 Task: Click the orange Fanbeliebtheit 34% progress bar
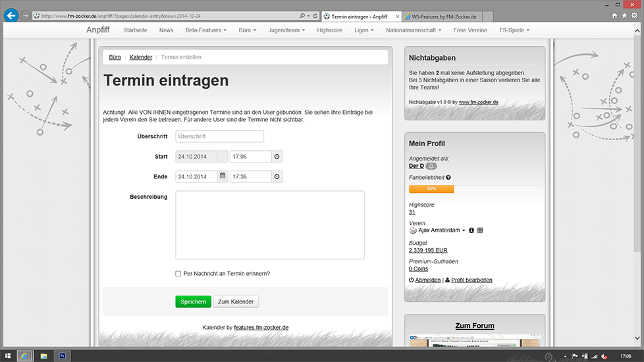(431, 189)
